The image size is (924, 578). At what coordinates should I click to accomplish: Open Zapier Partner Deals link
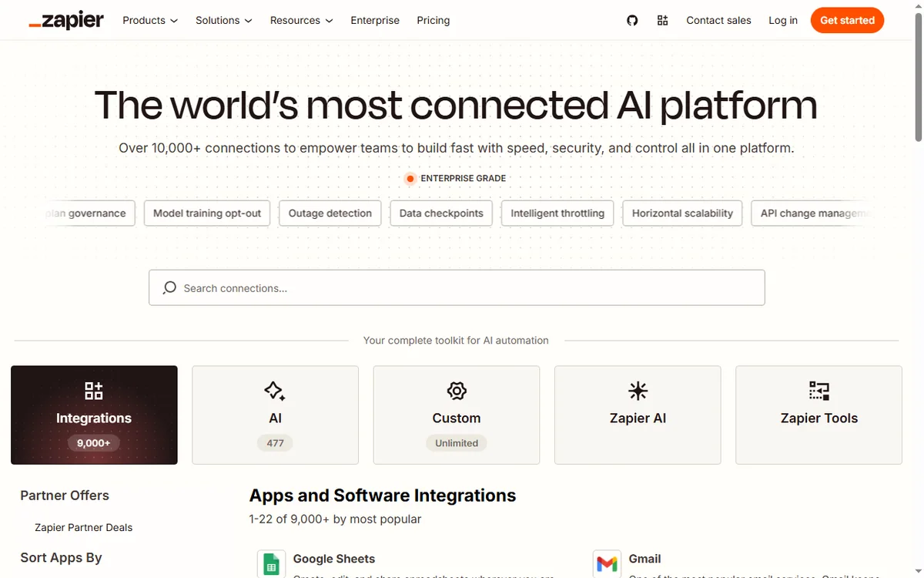pos(84,528)
